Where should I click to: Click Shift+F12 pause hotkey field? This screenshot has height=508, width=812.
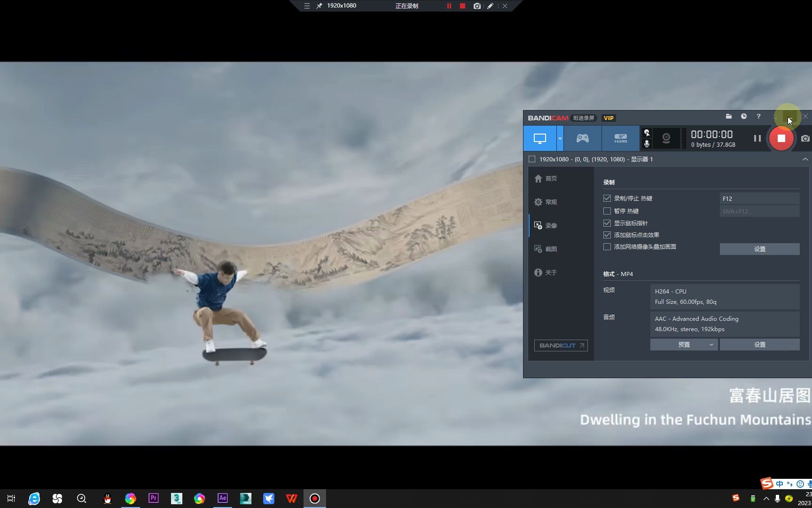759,211
